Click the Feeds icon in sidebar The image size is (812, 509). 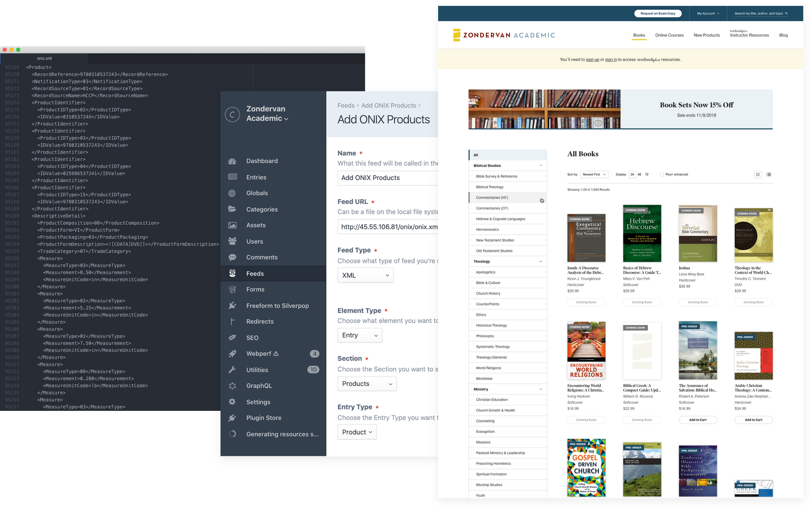tap(233, 273)
